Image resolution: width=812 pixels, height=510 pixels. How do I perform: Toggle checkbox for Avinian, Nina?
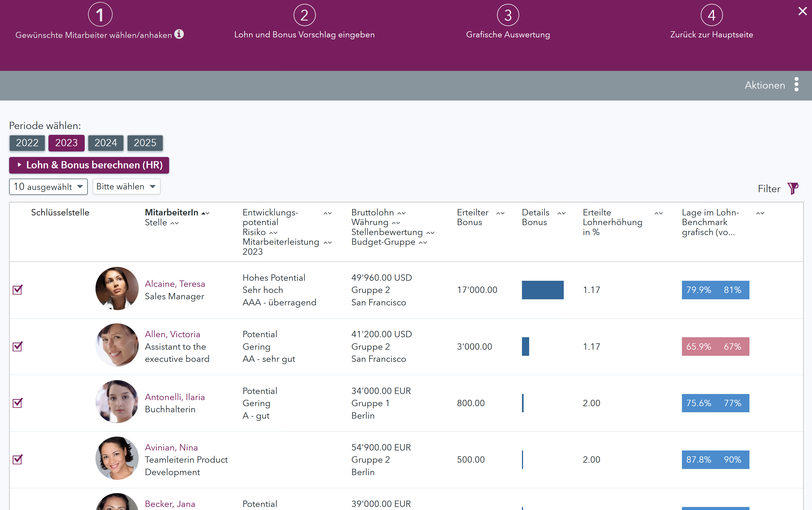click(x=17, y=459)
